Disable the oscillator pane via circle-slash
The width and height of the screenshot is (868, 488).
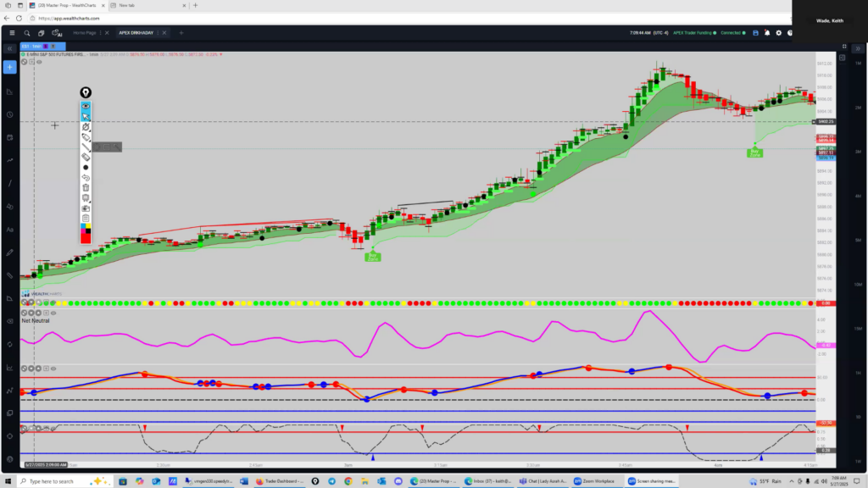(24, 369)
